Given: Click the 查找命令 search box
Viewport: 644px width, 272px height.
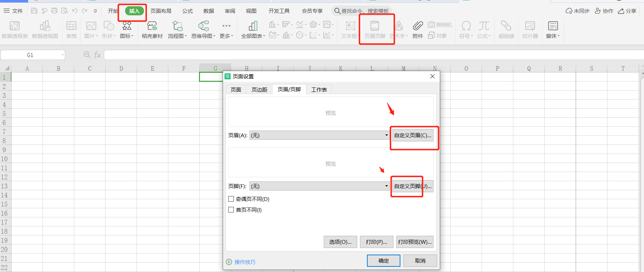Looking at the screenshot, I should point(362,11).
